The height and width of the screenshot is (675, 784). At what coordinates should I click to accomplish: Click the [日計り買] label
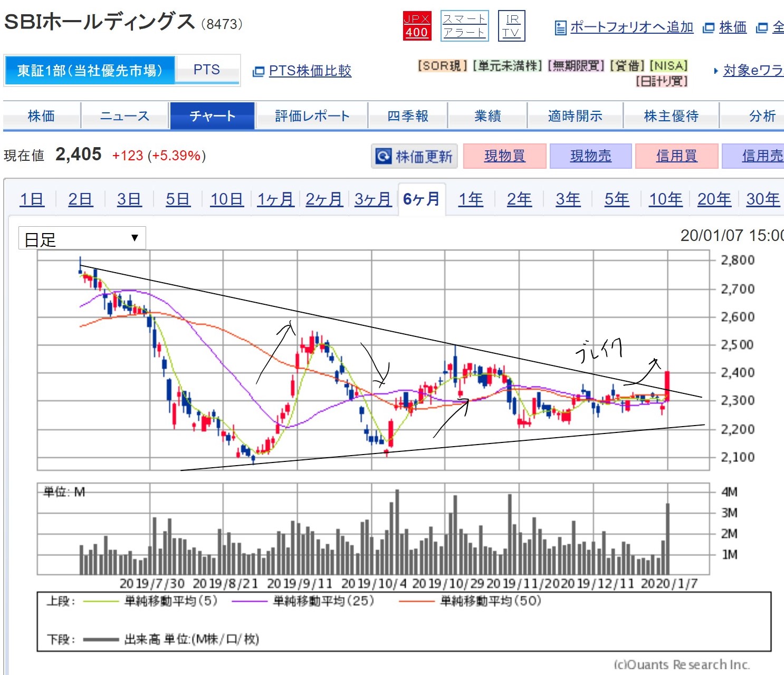[662, 81]
